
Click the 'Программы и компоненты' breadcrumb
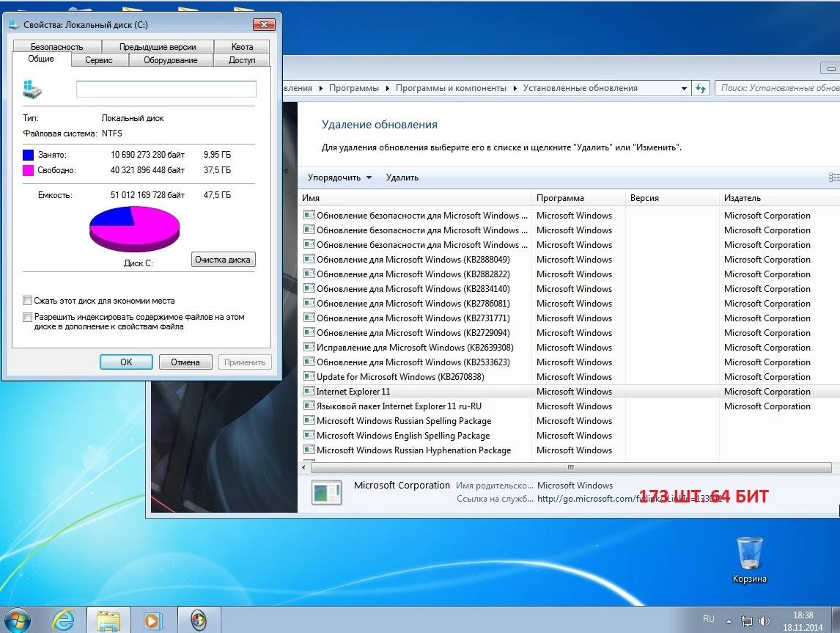click(451, 88)
